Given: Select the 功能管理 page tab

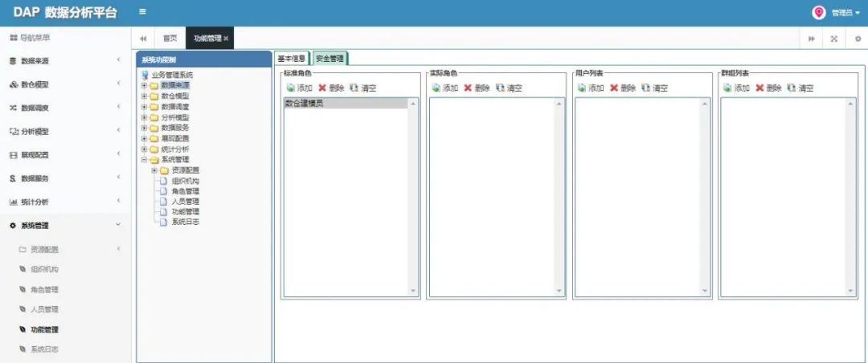Looking at the screenshot, I should (207, 39).
